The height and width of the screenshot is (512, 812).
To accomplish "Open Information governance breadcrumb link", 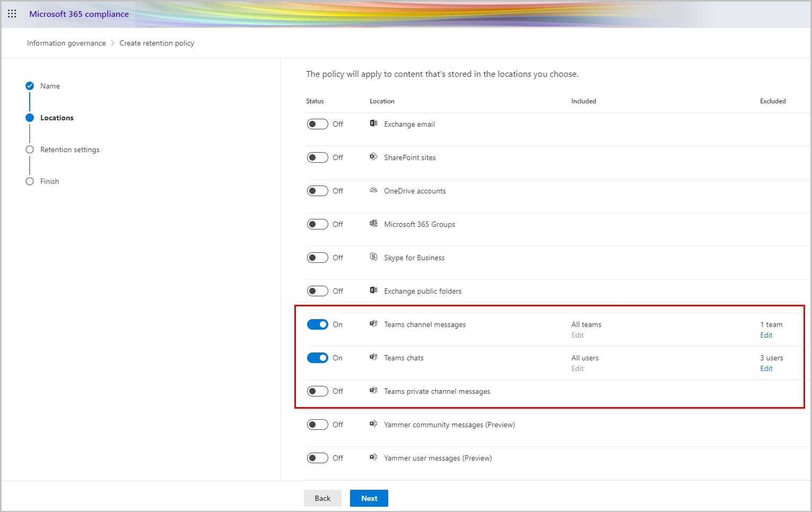I will tap(66, 43).
